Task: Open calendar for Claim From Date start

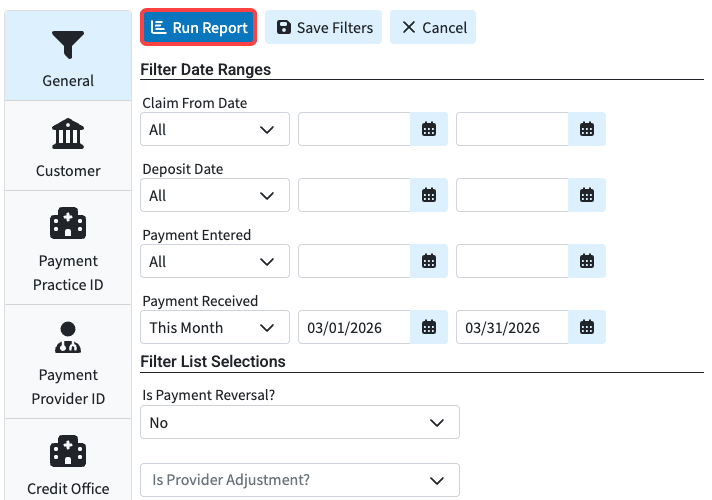Action: [x=429, y=129]
